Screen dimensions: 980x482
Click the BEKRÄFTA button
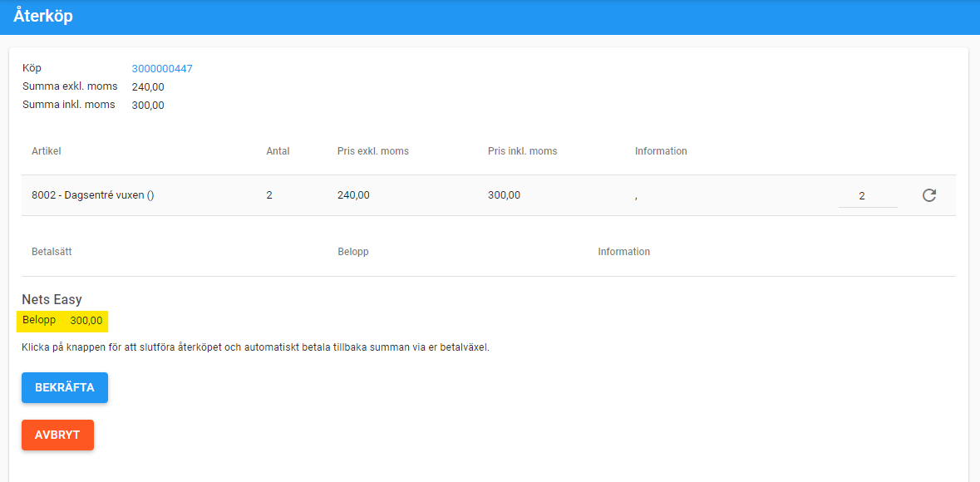click(x=65, y=387)
